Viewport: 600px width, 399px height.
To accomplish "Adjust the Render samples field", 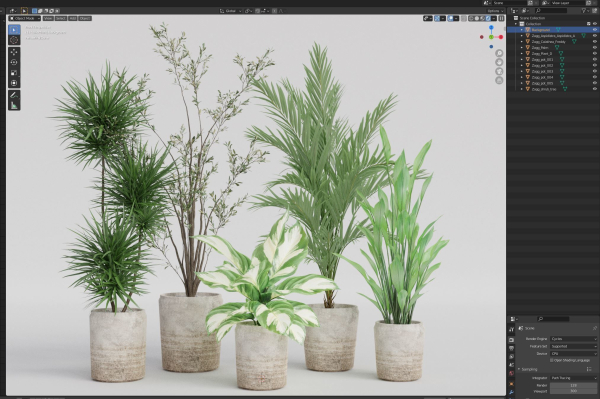I will [x=574, y=386].
